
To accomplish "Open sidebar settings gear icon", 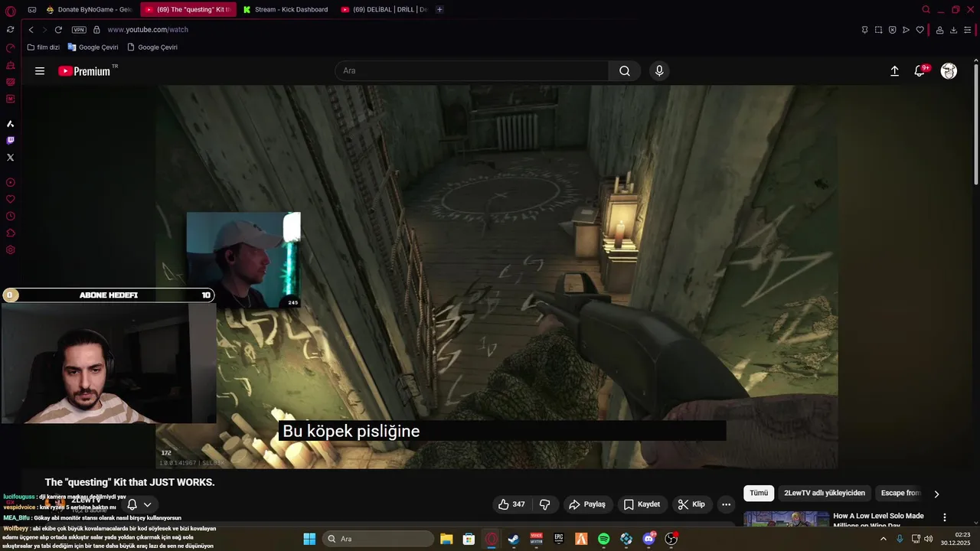I will click(10, 249).
